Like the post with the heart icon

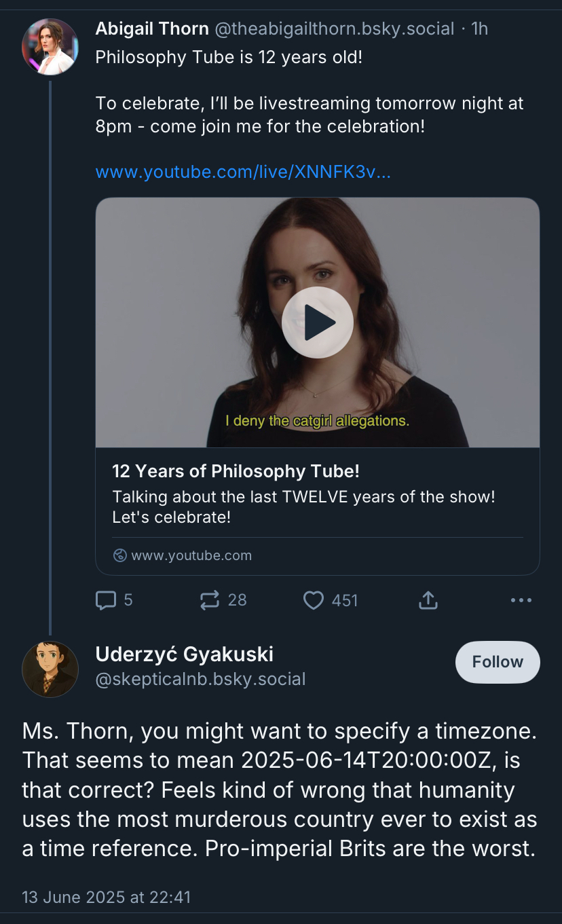(313, 600)
